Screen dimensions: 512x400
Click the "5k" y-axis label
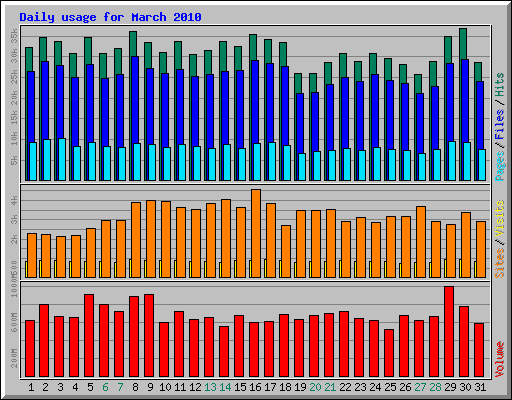[x=14, y=160]
